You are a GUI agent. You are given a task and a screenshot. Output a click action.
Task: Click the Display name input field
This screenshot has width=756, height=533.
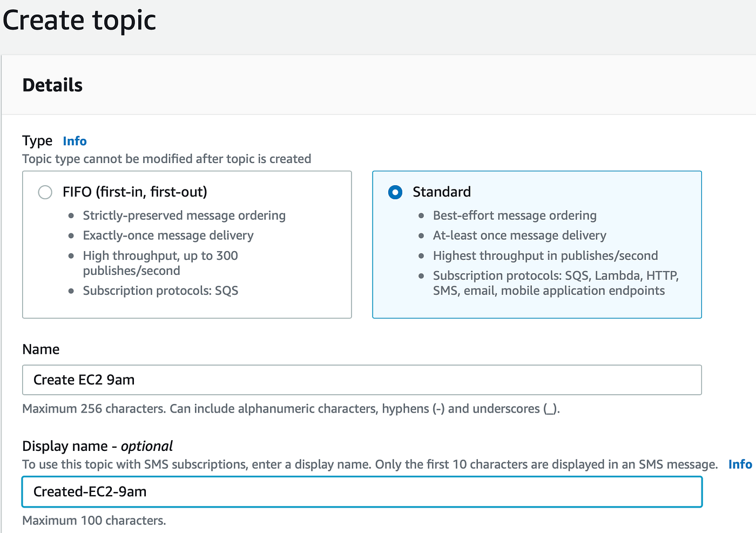point(362,491)
